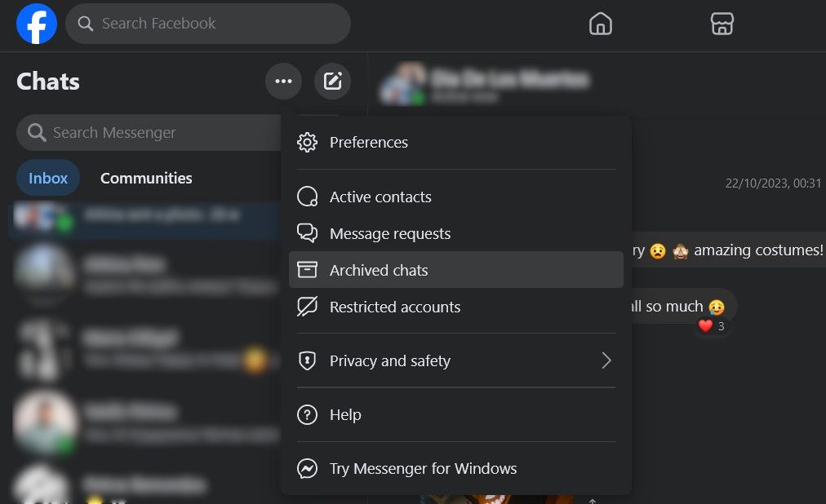The width and height of the screenshot is (826, 504).
Task: Select the Home icon in top bar
Action: (600, 24)
